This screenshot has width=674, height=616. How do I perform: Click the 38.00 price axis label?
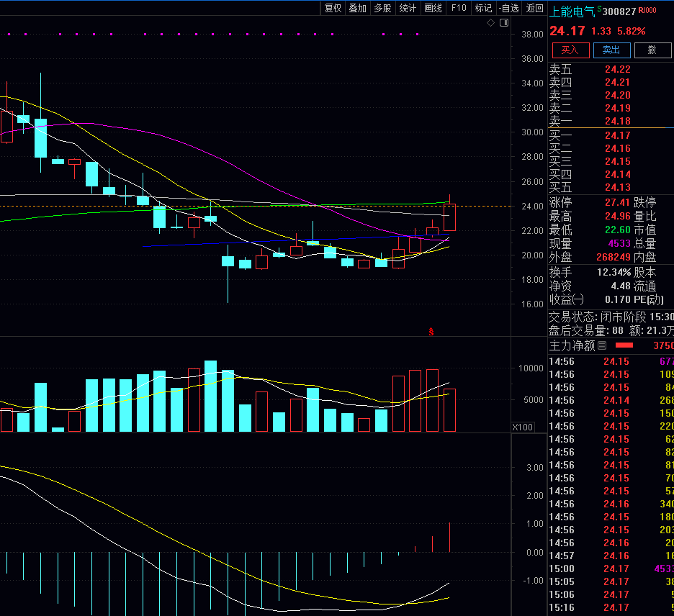(532, 35)
